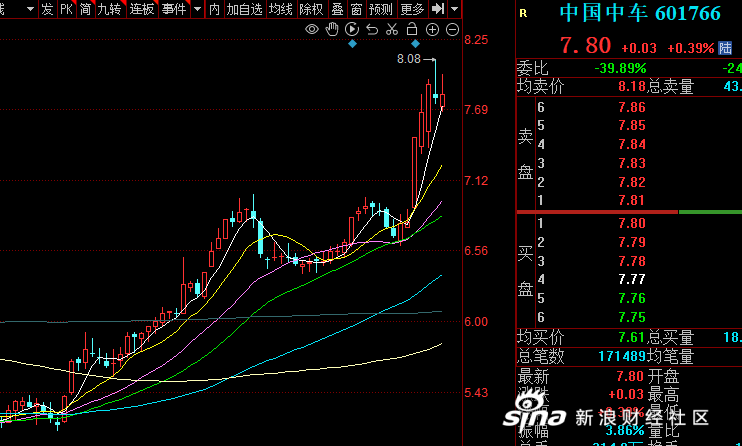Viewport: 742px width, 446px height.
Task: Click the 6.00 price axis label
Action: point(476,322)
